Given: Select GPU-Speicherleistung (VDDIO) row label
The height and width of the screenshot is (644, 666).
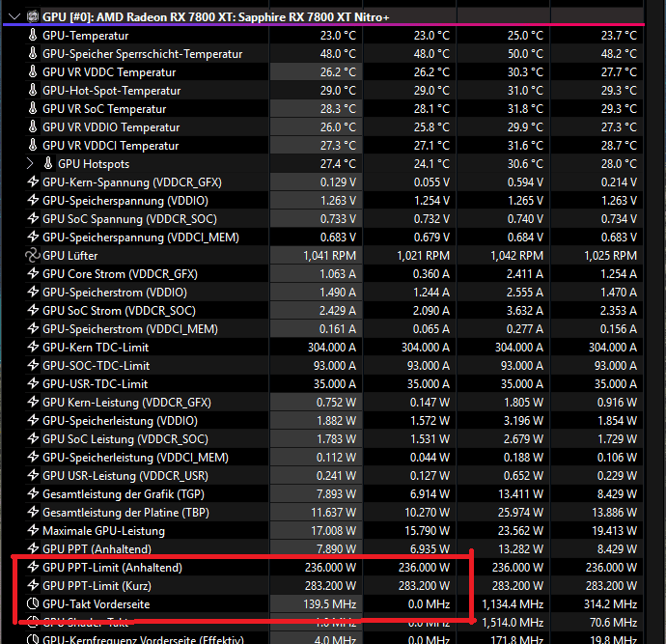Looking at the screenshot, I should [x=120, y=421].
